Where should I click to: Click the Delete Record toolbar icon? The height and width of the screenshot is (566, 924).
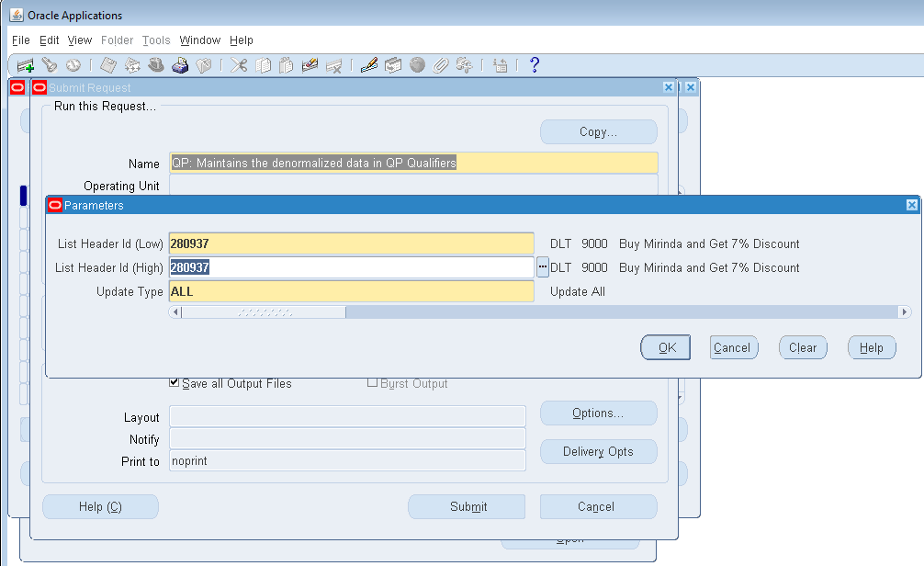coord(333,65)
